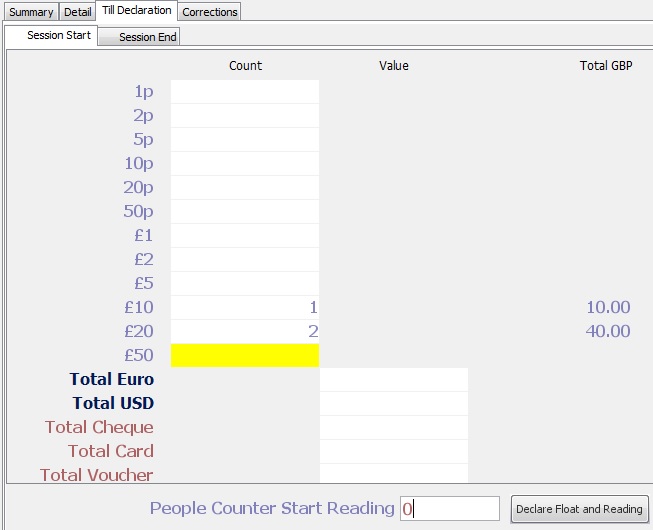Click the 20p count field
The image size is (653, 530).
pyautogui.click(x=245, y=187)
